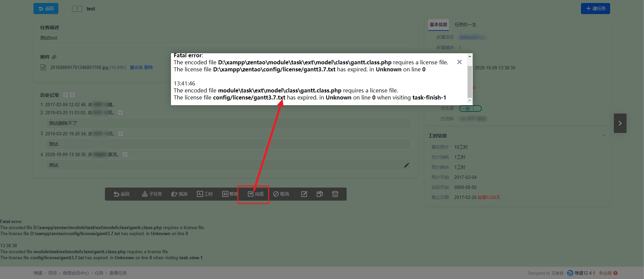The height and width of the screenshot is (279, 644).
Task: Click the edit task pencil icon in toolbar
Action: coord(304,194)
